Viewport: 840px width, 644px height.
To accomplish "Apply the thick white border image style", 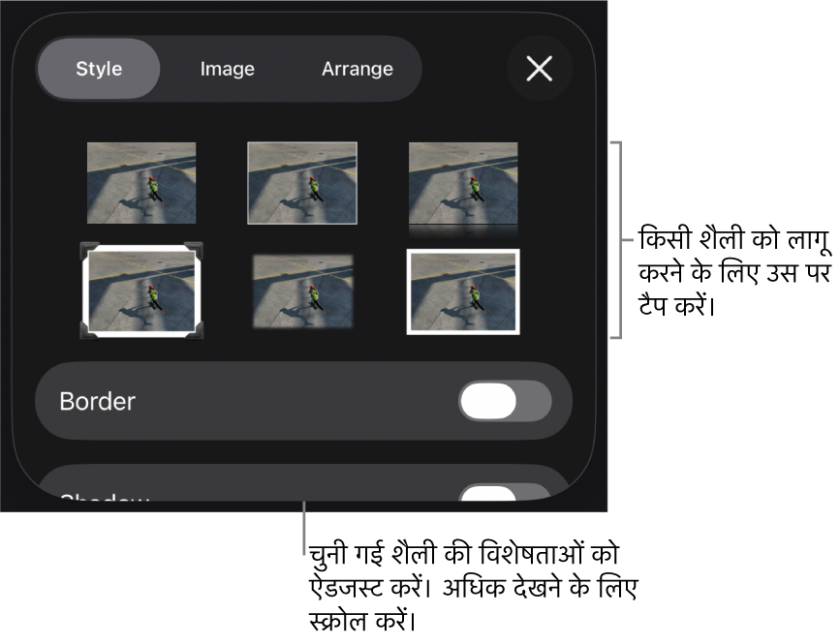I will pos(463,291).
